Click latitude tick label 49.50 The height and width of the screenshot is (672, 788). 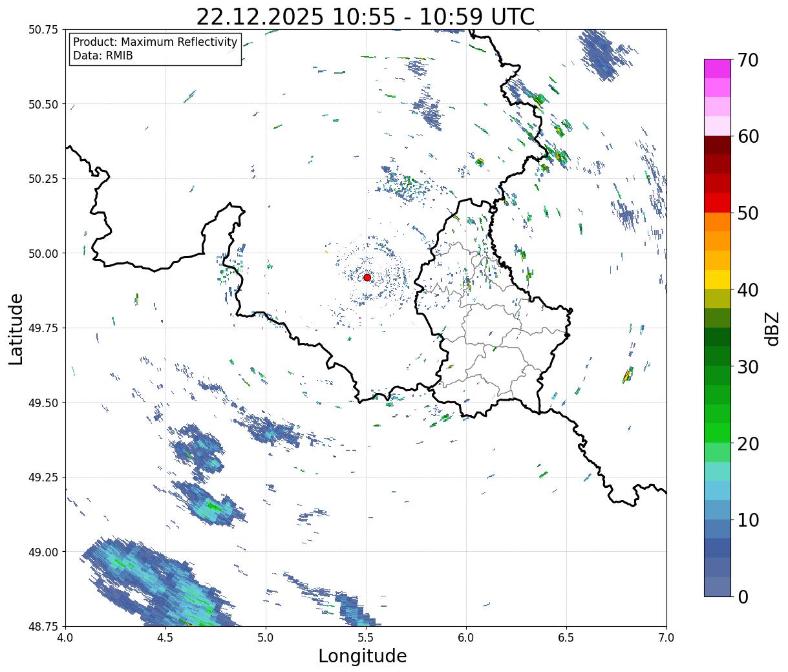point(43,403)
